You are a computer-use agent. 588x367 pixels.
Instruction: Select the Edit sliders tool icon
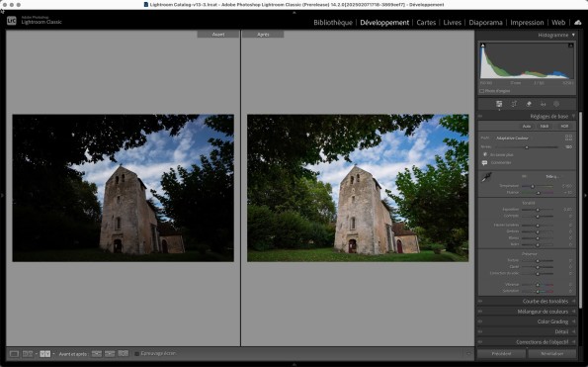click(x=499, y=104)
